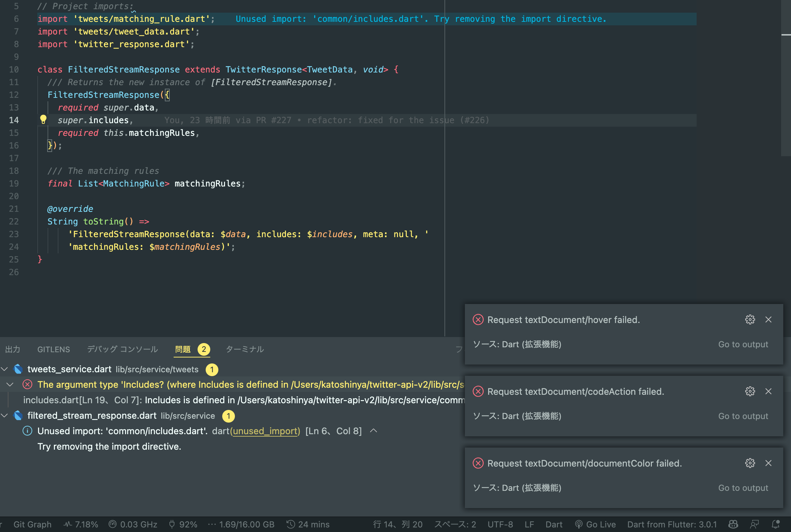Click the error icon on the Includes argument error
Viewport: 791px width, 532px height.
pyautogui.click(x=27, y=384)
